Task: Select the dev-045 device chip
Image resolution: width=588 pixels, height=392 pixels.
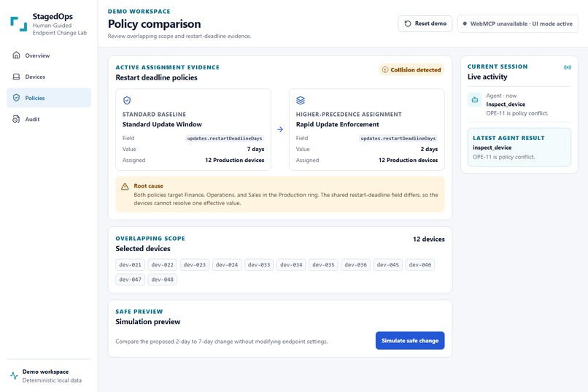Action: tap(388, 265)
